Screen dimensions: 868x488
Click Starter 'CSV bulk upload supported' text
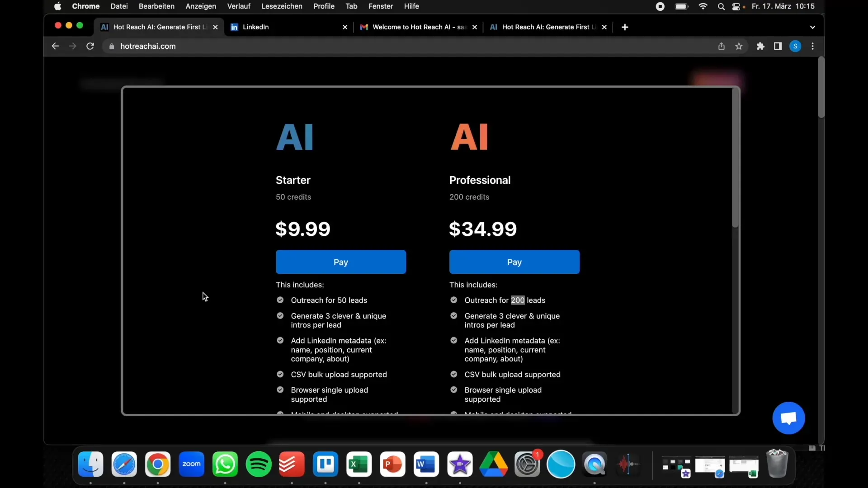(x=339, y=375)
